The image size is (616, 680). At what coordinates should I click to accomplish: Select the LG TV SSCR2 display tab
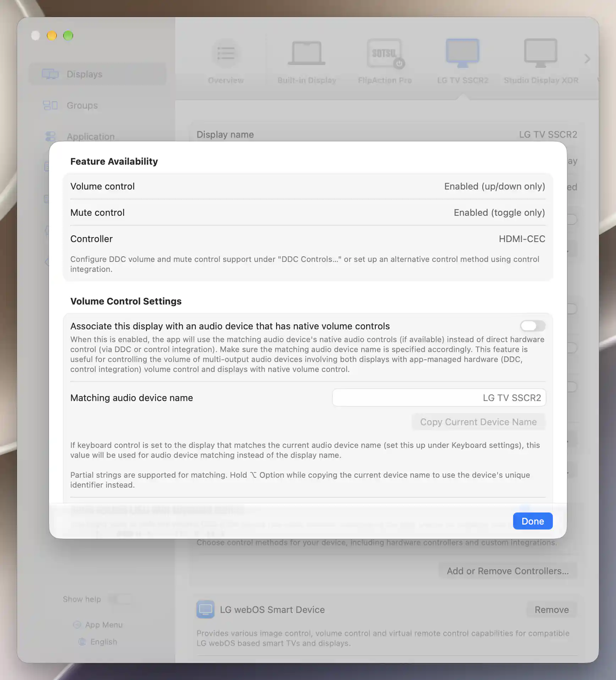(462, 61)
